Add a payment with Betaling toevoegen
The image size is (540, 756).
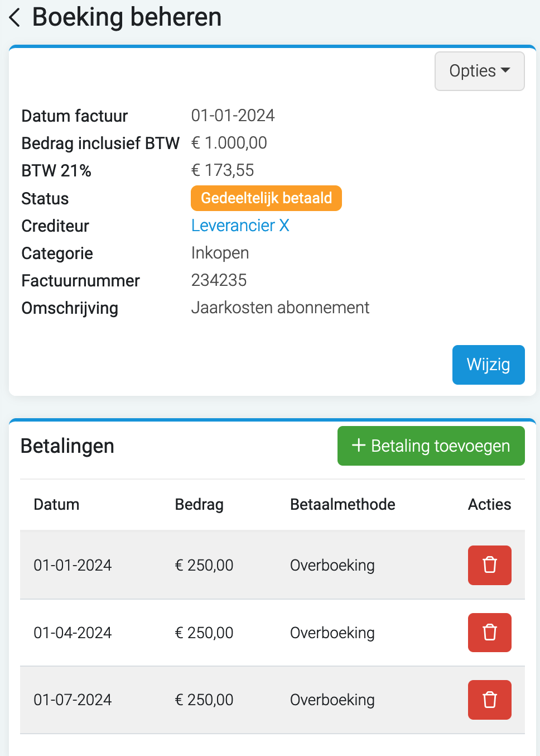click(431, 446)
